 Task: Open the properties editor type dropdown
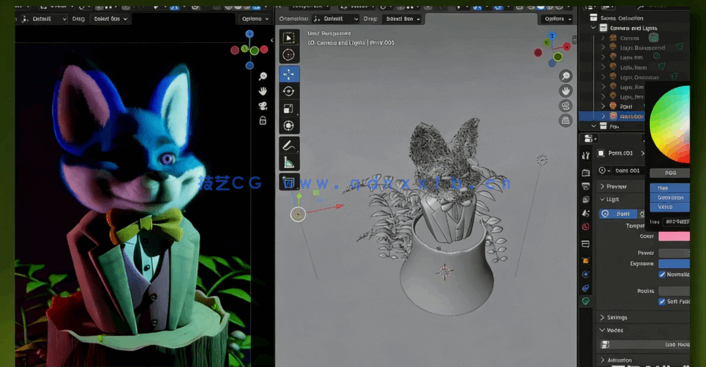tap(590, 139)
